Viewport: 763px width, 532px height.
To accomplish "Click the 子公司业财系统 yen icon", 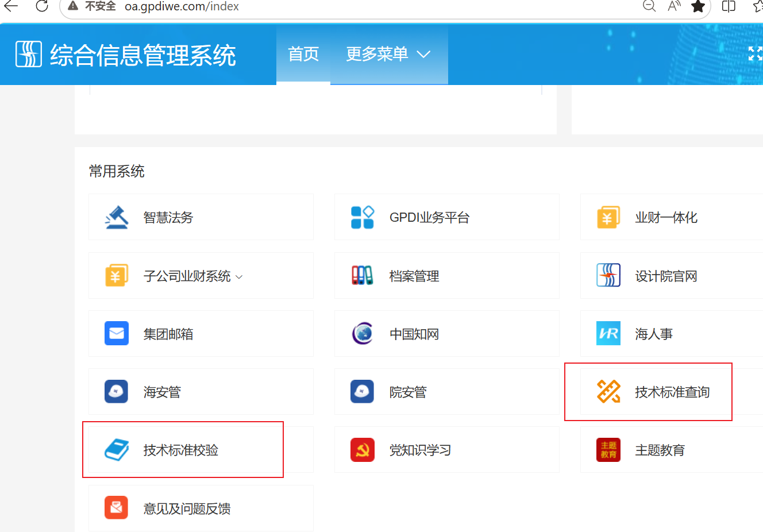I will (x=117, y=276).
